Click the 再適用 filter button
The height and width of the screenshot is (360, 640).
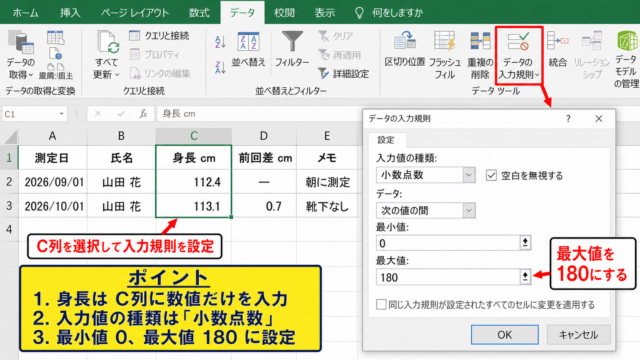point(340,55)
